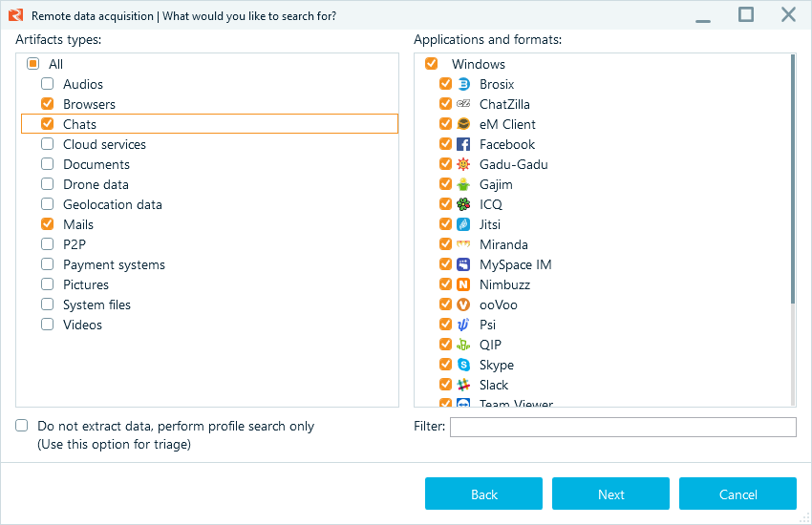The height and width of the screenshot is (525, 812).
Task: Minimize the dialog window
Action: [703, 21]
